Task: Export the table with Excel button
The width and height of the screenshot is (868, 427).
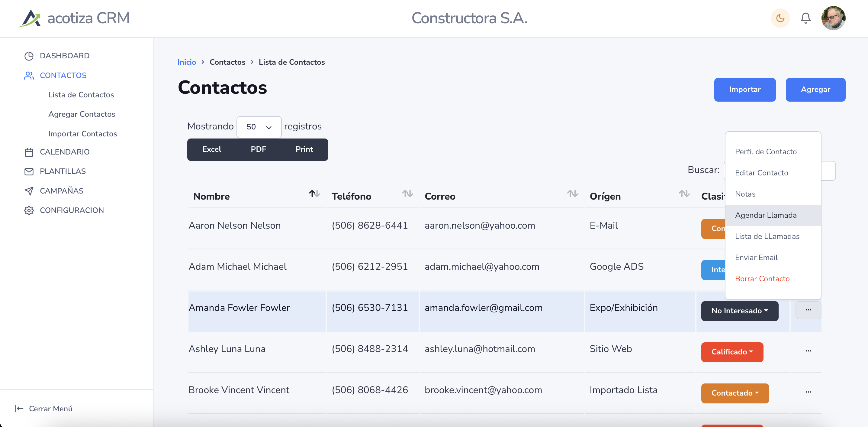Action: point(212,149)
